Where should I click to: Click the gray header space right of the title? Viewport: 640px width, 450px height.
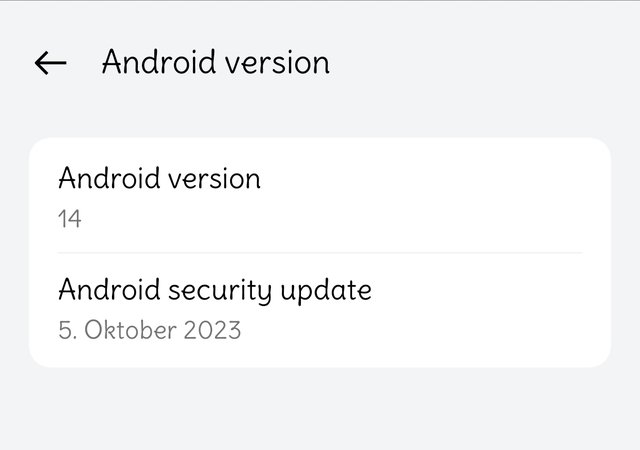(x=482, y=62)
